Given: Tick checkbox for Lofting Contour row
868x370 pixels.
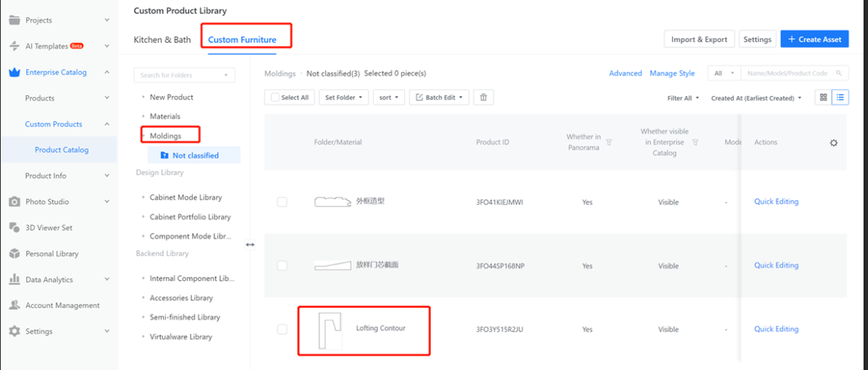Looking at the screenshot, I should tap(282, 329).
